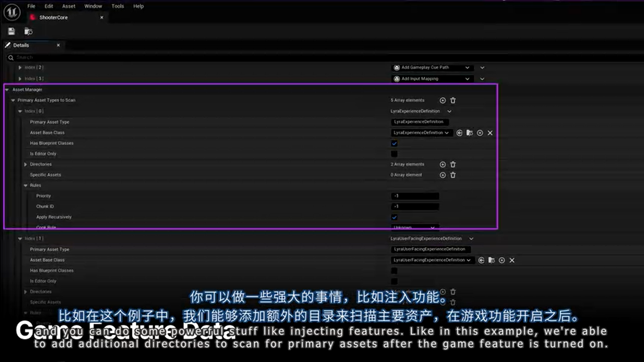Open Index 0 Asset Base Class combo box
The width and height of the screenshot is (644, 362).
click(421, 133)
